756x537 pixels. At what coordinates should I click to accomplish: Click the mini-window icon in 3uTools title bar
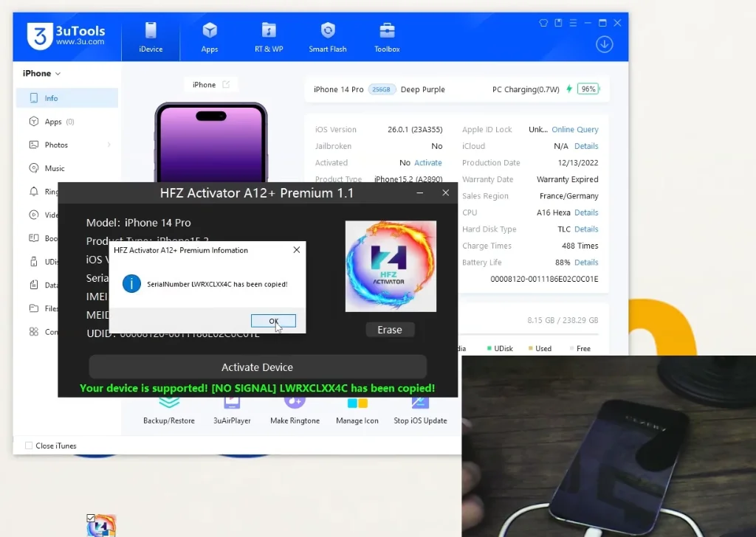pyautogui.click(x=558, y=23)
